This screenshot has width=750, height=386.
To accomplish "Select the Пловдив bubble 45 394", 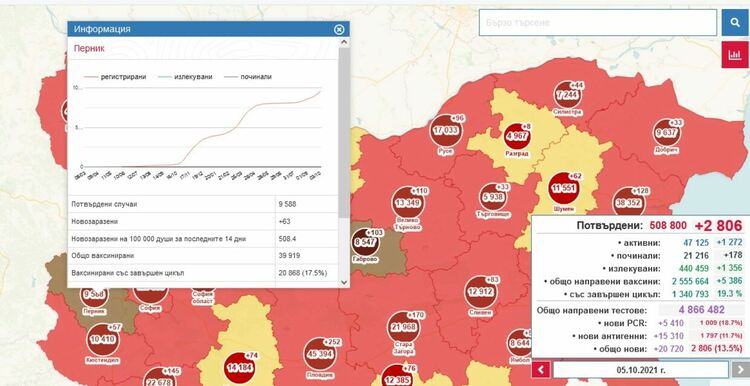I will point(320,353).
